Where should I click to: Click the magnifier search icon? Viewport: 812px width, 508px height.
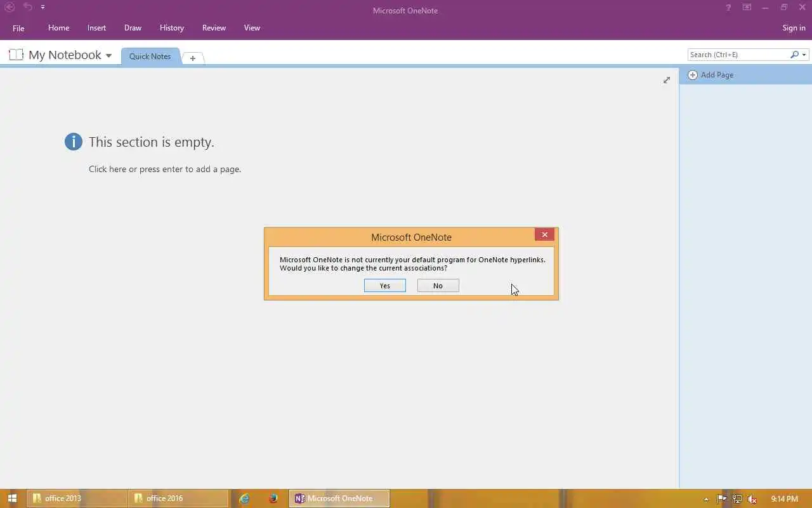click(x=794, y=55)
